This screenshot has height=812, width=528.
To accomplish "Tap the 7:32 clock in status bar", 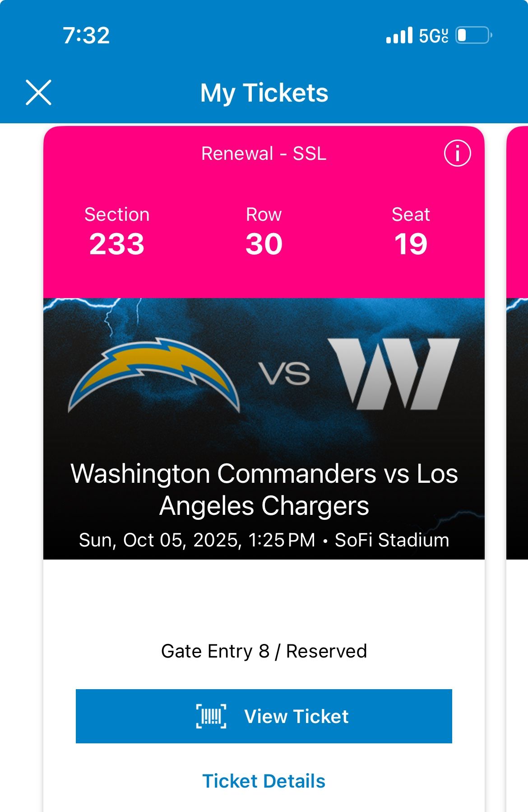I will 86,35.
